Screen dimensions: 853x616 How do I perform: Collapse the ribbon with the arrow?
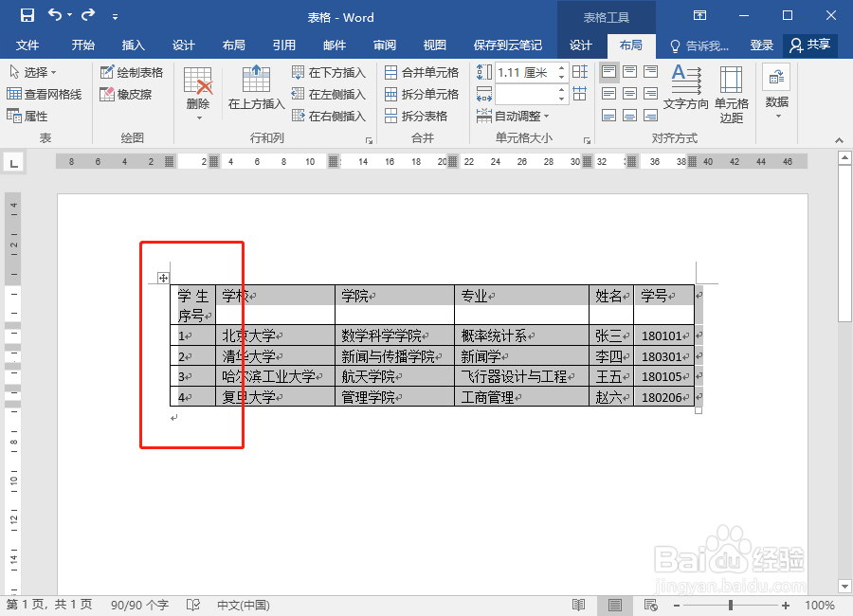(x=839, y=140)
